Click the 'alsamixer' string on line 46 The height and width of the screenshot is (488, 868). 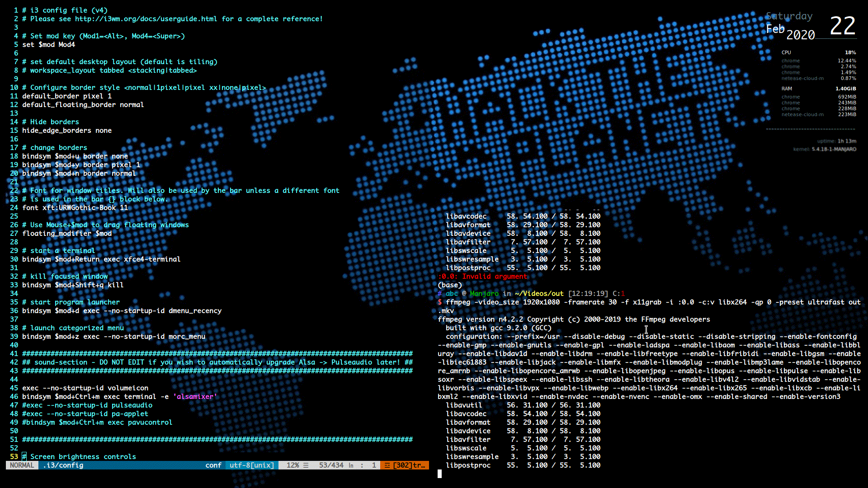point(195,397)
